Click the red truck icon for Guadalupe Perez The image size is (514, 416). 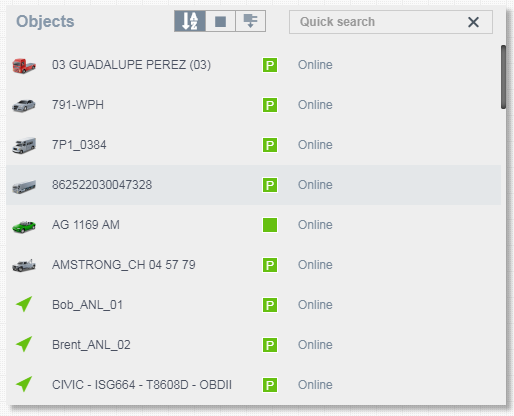(24, 65)
